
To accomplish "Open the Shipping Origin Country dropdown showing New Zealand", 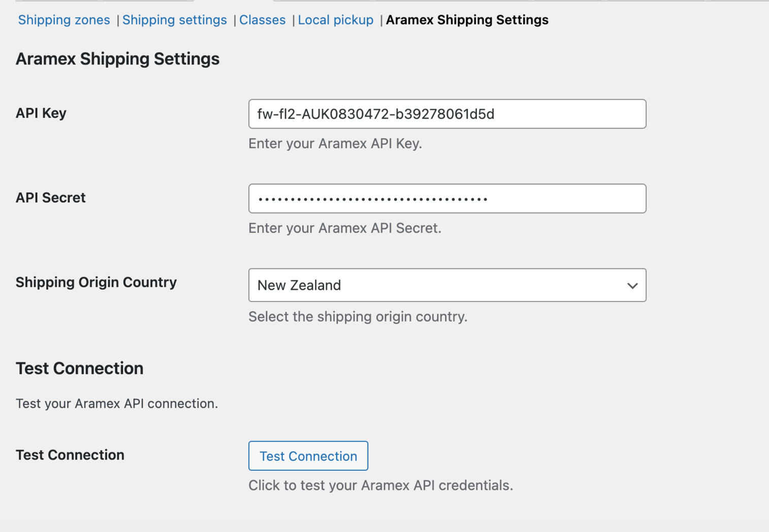I will coord(437,285).
